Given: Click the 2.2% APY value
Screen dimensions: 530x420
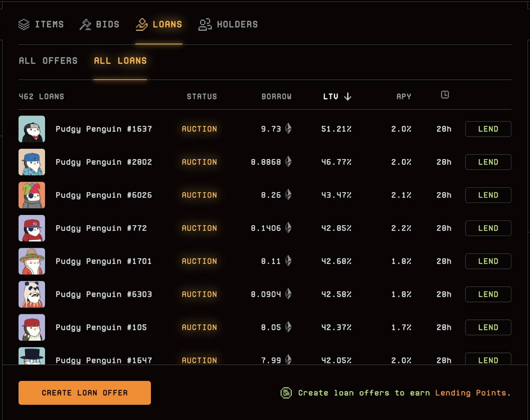Looking at the screenshot, I should tap(401, 228).
